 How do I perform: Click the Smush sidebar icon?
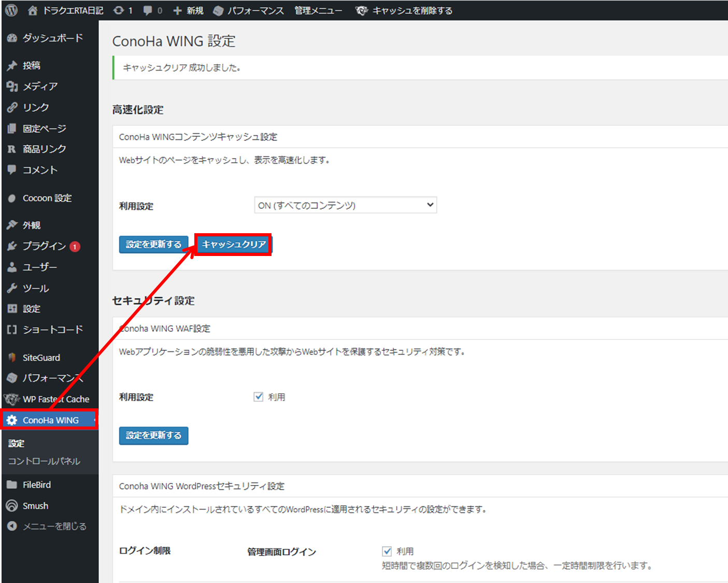[12, 506]
